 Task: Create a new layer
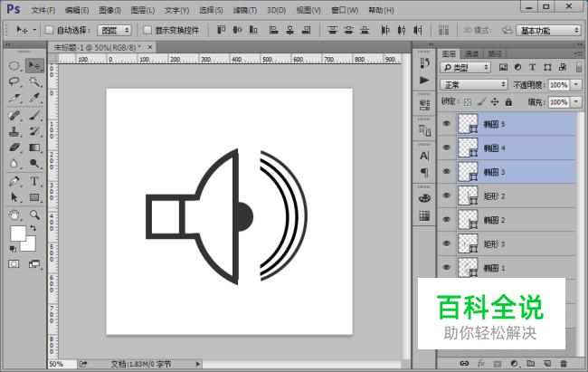(547, 363)
